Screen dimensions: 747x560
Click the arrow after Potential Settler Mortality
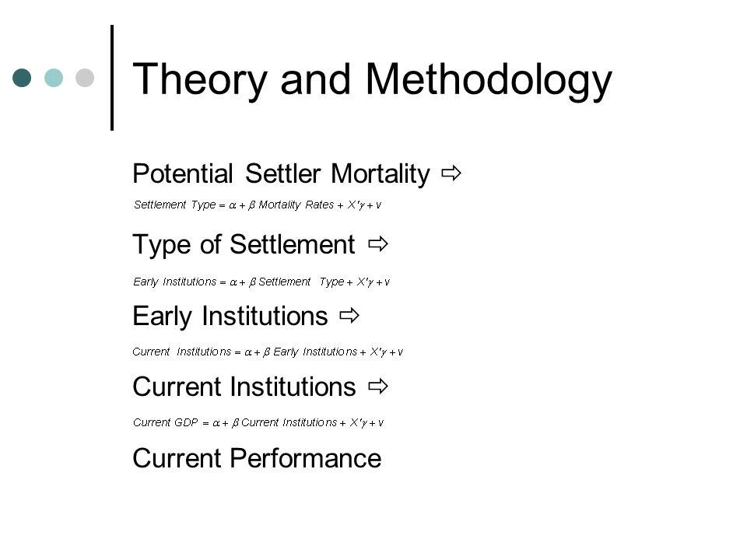(x=451, y=173)
